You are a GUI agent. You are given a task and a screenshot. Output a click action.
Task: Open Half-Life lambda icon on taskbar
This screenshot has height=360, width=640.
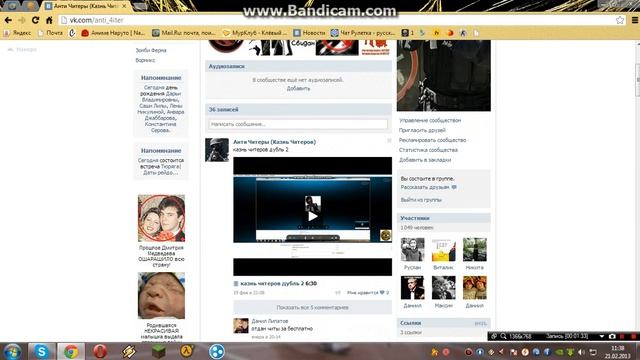click(x=187, y=351)
